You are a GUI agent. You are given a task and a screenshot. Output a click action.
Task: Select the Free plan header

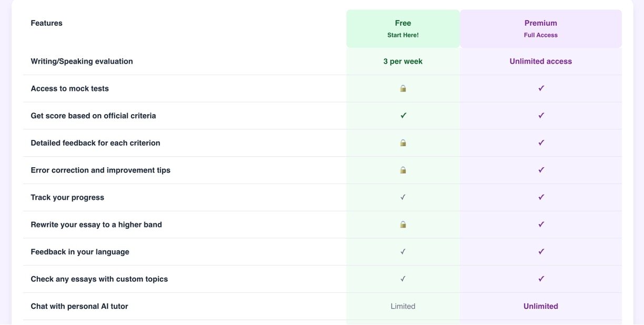(403, 23)
